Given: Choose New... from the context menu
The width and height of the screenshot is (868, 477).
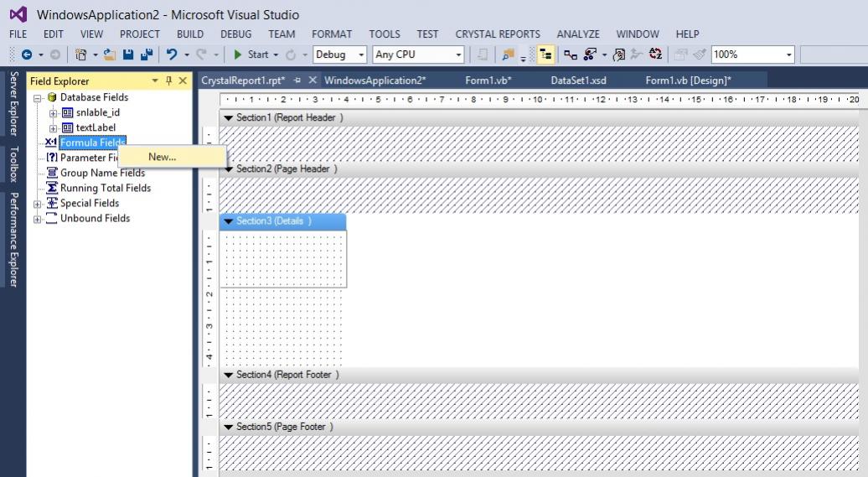Looking at the screenshot, I should coord(163,157).
